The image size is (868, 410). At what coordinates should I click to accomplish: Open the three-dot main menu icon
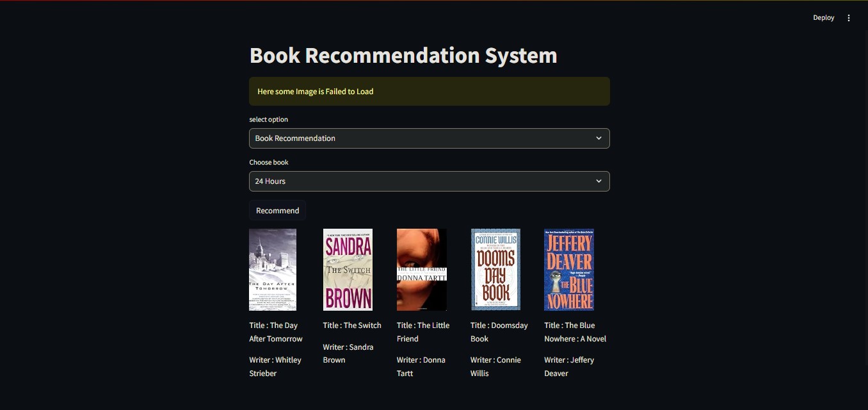[849, 18]
